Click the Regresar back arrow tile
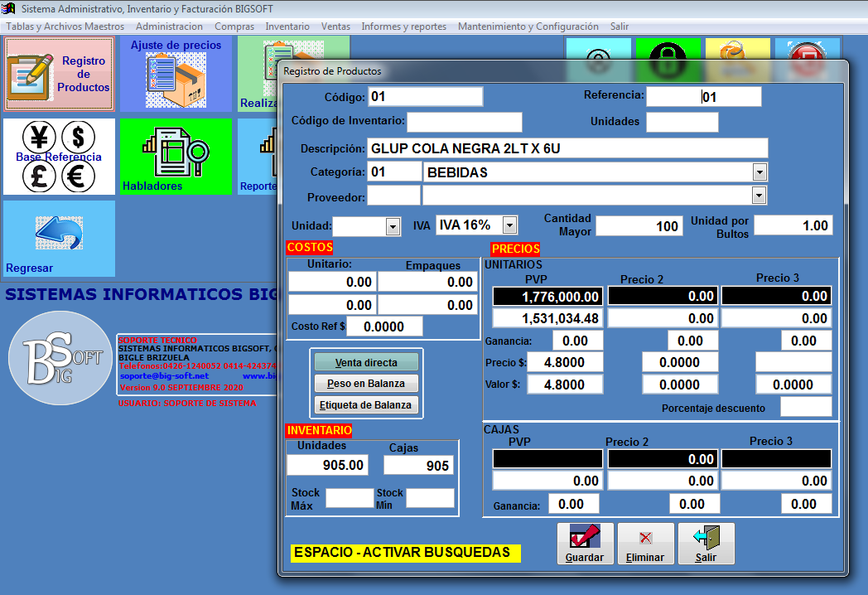This screenshot has height=595, width=868. pyautogui.click(x=59, y=239)
